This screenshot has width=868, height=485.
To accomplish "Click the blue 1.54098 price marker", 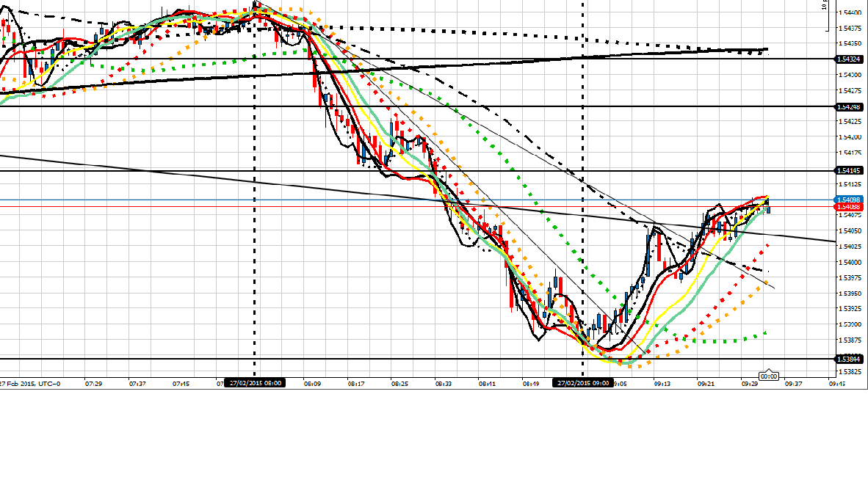I will [x=850, y=200].
